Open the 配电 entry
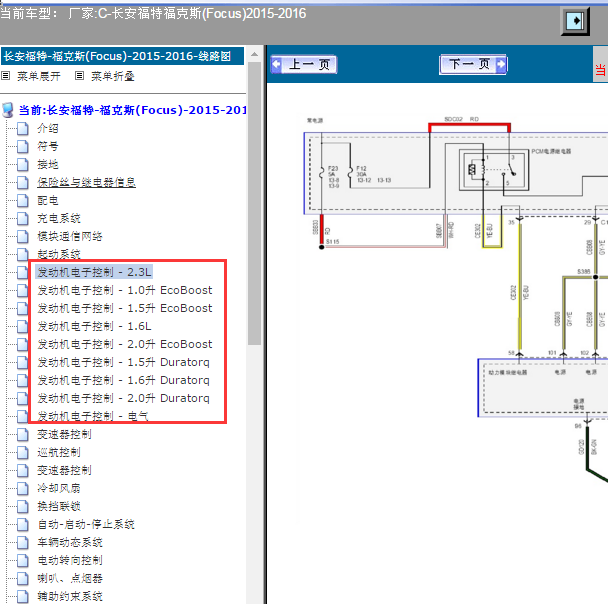 [x=48, y=200]
